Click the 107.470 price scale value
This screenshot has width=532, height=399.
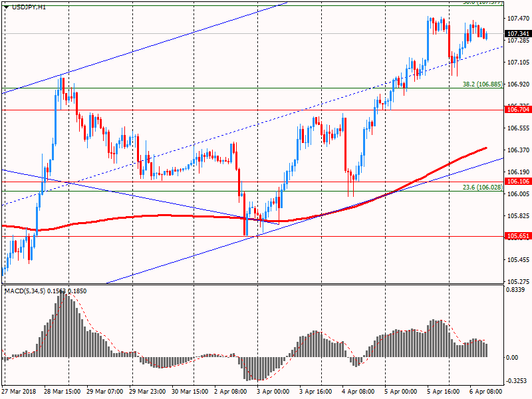[518, 19]
